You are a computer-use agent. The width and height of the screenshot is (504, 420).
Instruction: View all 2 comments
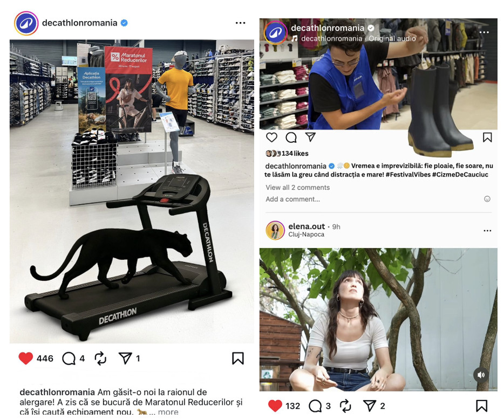pyautogui.click(x=298, y=188)
